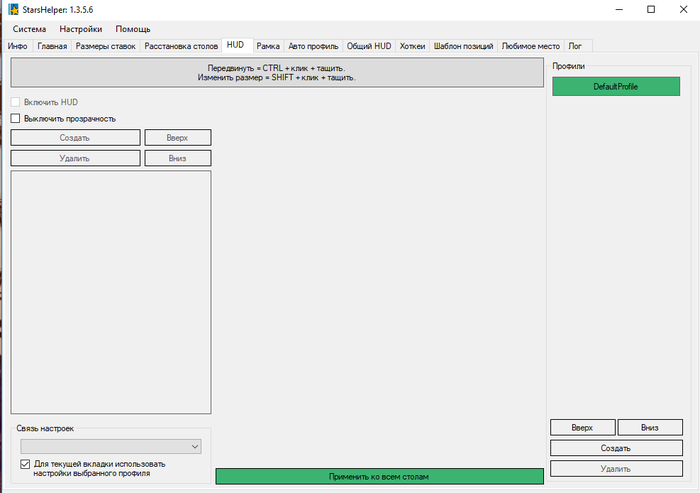Image resolution: width=700 pixels, height=493 pixels.
Task: Open the Настройки menu
Action: click(81, 29)
